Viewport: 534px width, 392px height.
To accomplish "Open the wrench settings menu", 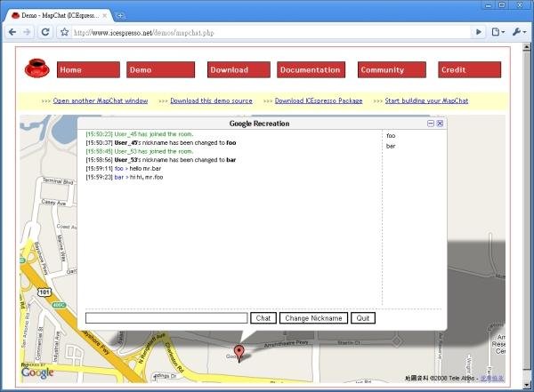I will [x=519, y=32].
